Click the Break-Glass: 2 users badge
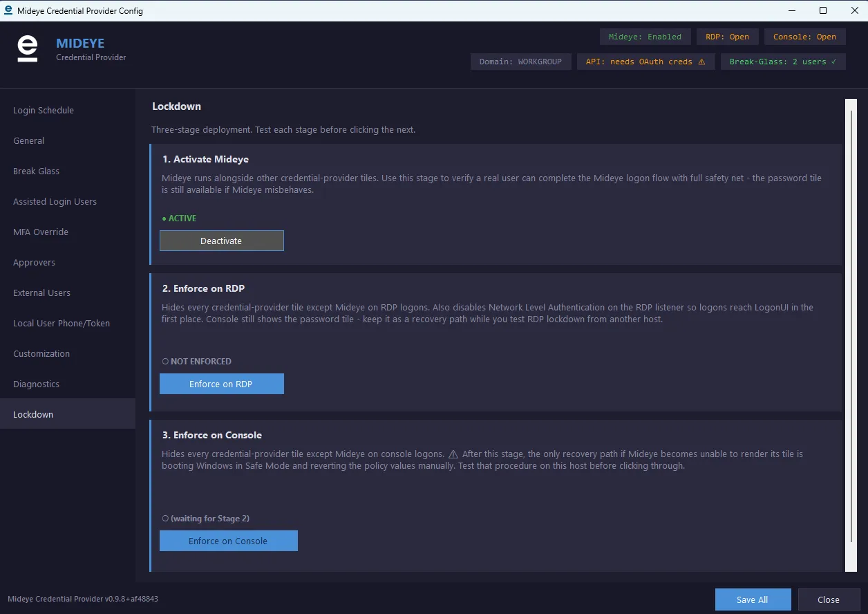Viewport: 868px width, 614px height. click(x=783, y=62)
